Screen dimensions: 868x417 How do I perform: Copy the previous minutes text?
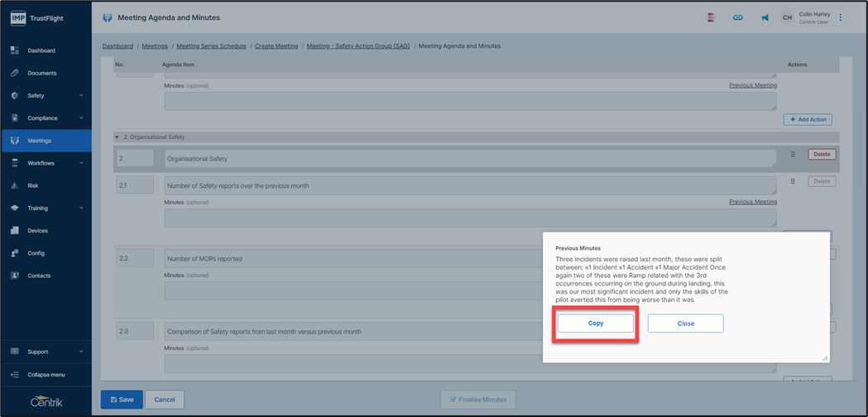coord(596,324)
